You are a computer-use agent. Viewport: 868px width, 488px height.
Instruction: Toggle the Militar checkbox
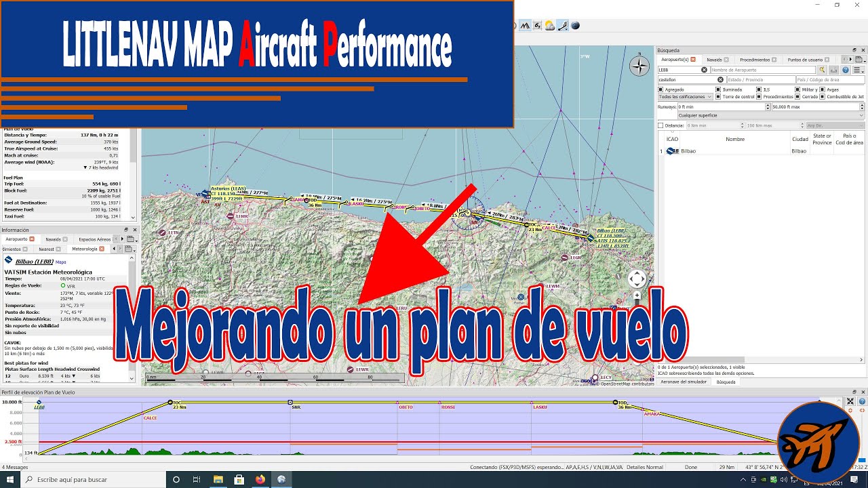coord(797,89)
